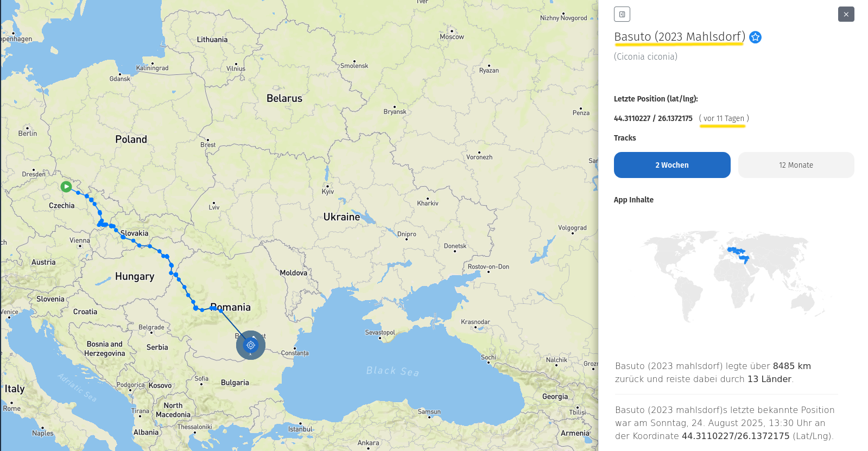Click the Black Sea label on map
Screen dimensions: 868x451
(x=392, y=371)
